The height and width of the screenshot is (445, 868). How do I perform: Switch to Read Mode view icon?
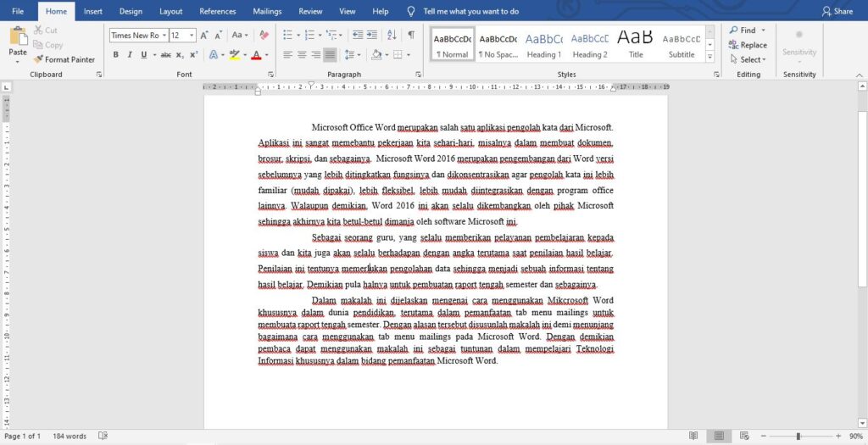pyautogui.click(x=693, y=437)
